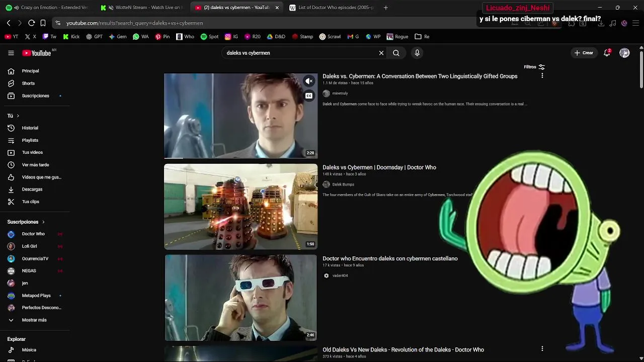
Task: Open the 'Old Daleks Vs New Daleks' title
Action: click(403, 349)
